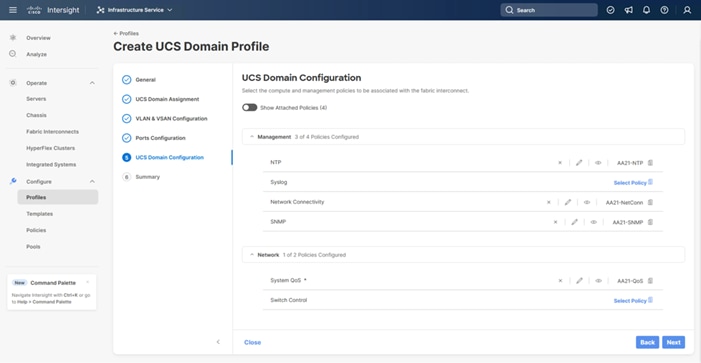Click the Cisco Intersight logo
The image size is (701, 363).
click(x=52, y=10)
